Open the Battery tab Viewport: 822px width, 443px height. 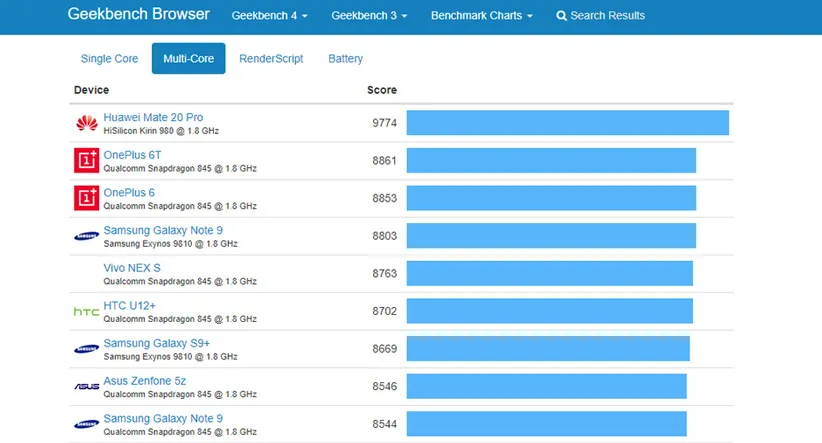click(x=345, y=59)
